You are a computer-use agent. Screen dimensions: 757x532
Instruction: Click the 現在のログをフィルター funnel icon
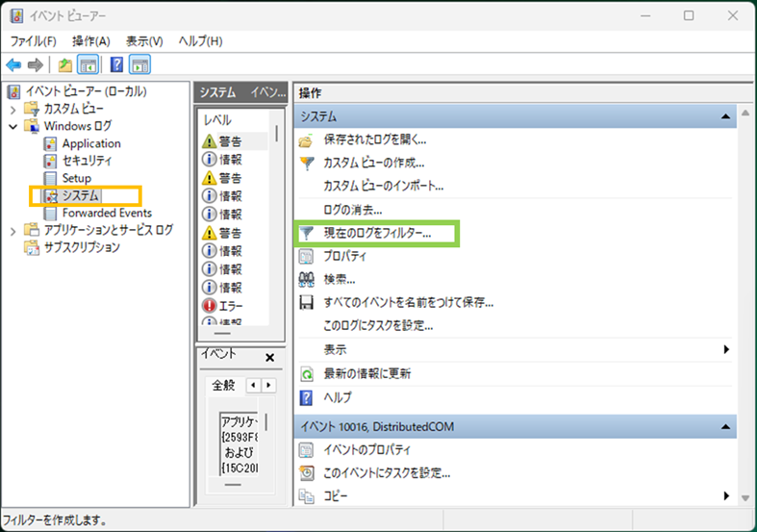pos(307,233)
